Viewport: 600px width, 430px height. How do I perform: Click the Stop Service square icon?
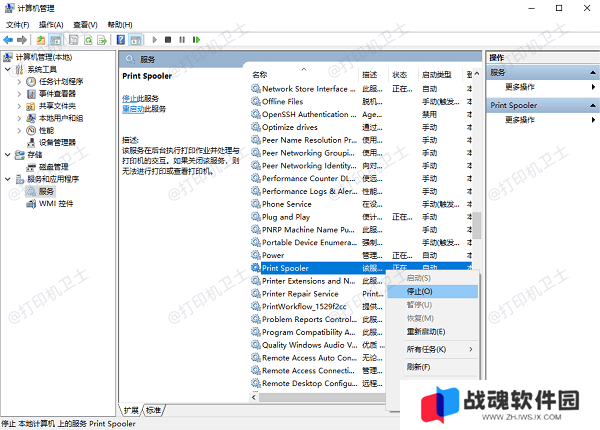168,40
